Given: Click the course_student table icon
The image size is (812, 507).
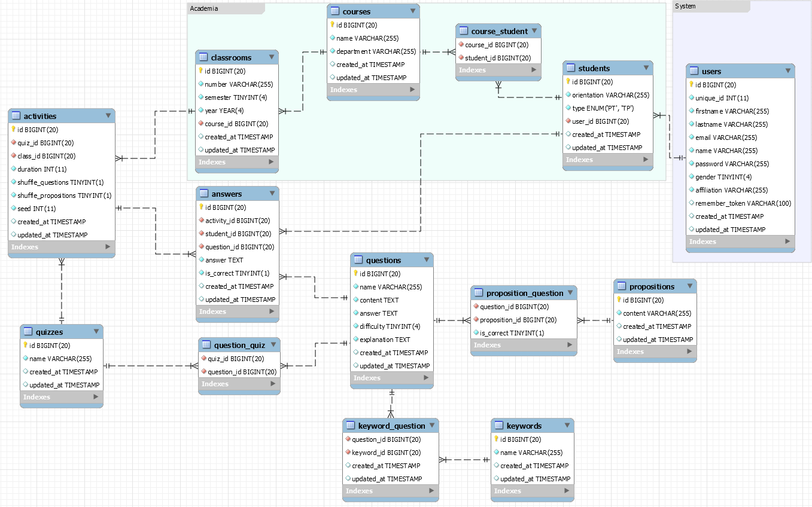Looking at the screenshot, I should tap(463, 31).
